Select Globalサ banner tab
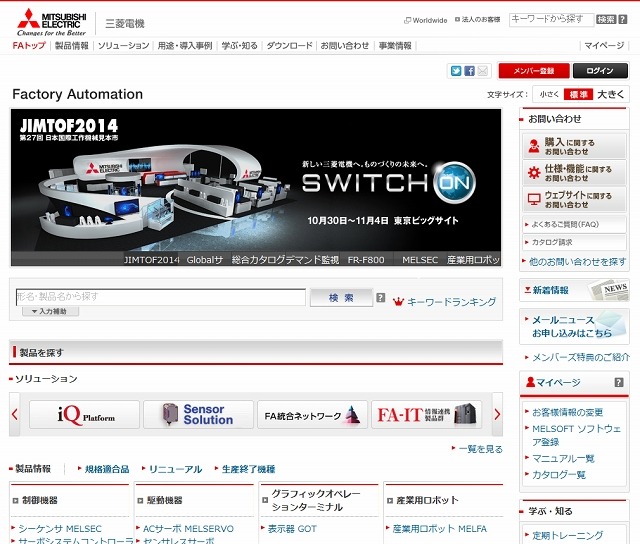640x544 pixels. [205, 260]
